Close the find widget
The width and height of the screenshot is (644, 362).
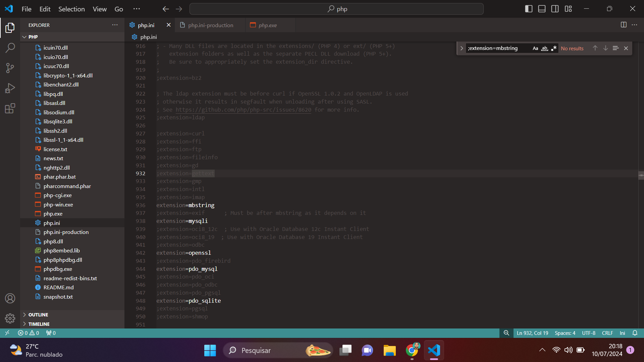point(626,48)
